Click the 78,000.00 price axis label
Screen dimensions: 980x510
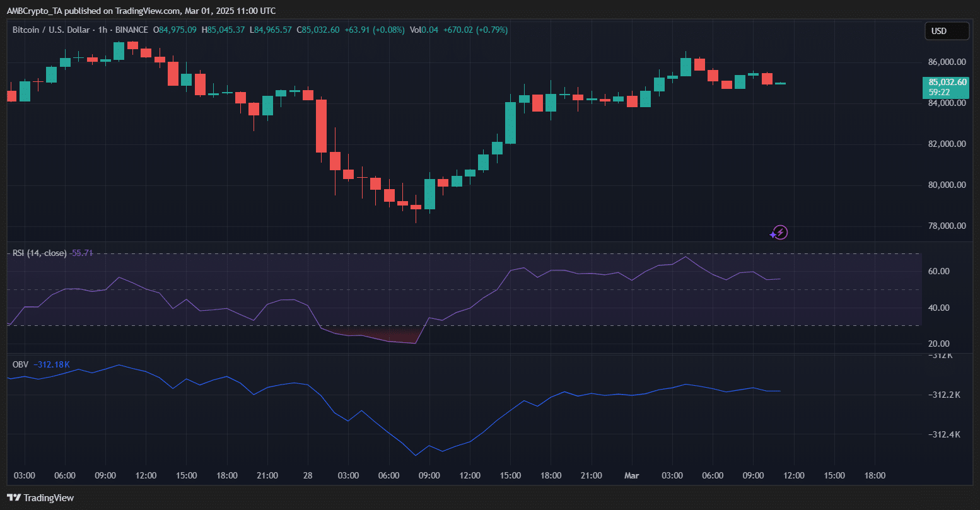pos(947,226)
